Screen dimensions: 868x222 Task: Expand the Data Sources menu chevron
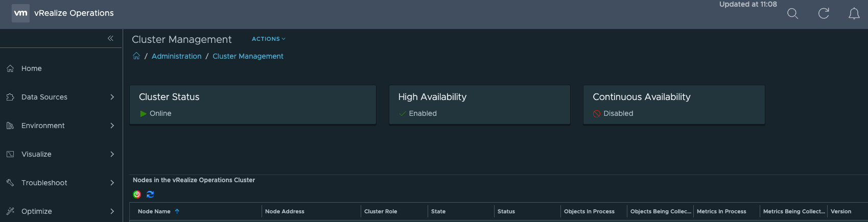click(112, 97)
